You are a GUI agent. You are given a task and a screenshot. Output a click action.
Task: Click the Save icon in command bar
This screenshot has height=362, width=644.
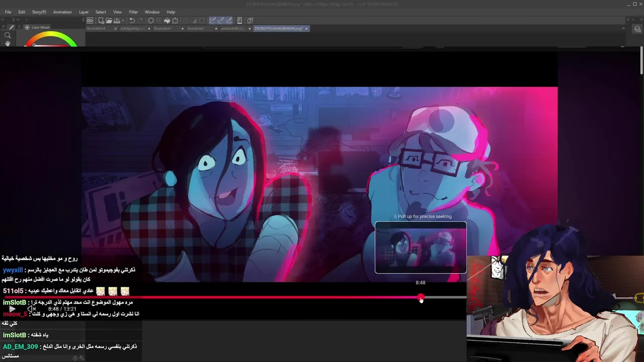pos(117,21)
